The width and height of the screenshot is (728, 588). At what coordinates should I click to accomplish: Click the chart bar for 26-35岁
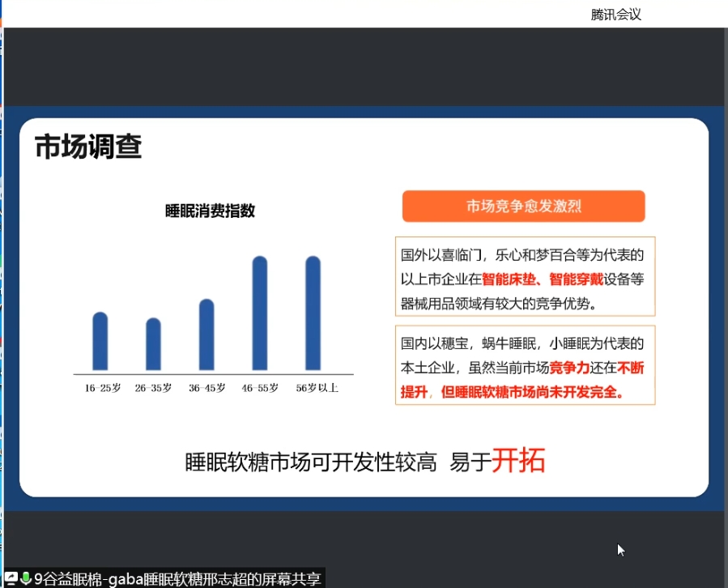click(x=153, y=344)
